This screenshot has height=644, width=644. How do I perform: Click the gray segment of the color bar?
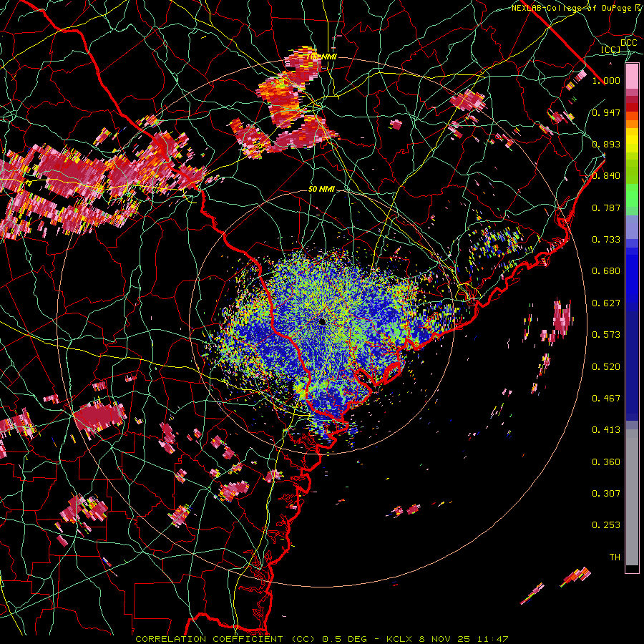pyautogui.click(x=632, y=497)
